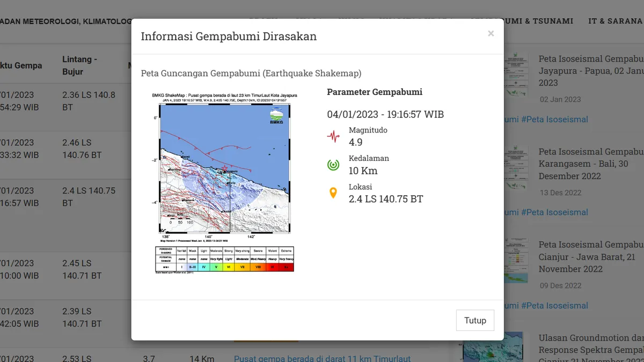Select the magnitude value 4.9
Image resolution: width=644 pixels, height=362 pixels.
tap(355, 142)
